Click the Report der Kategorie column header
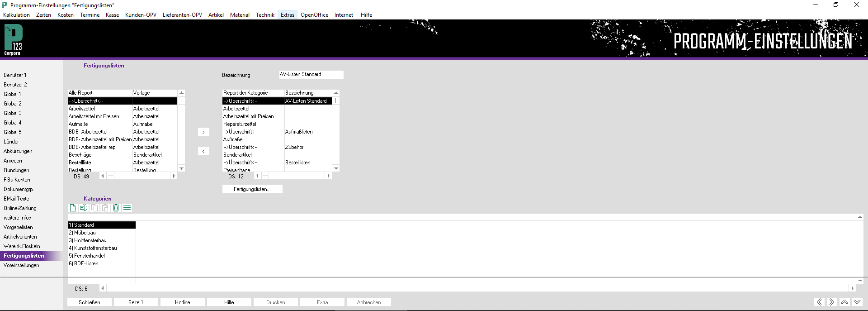 pos(253,93)
